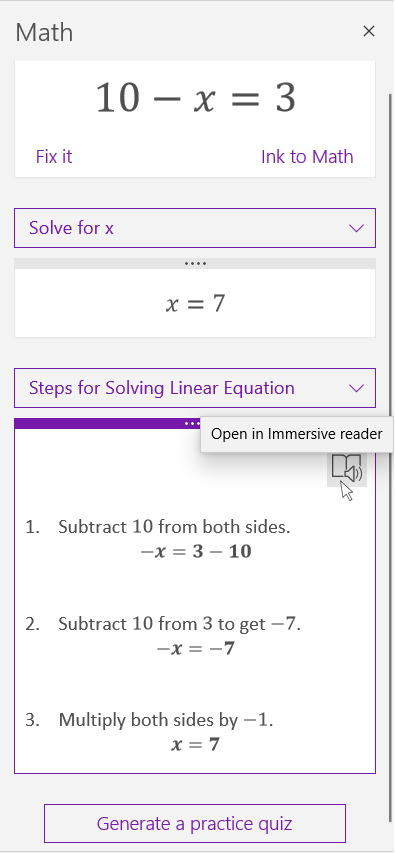Click the Solve for x chevron arrow
The width and height of the screenshot is (395, 853).
356,228
